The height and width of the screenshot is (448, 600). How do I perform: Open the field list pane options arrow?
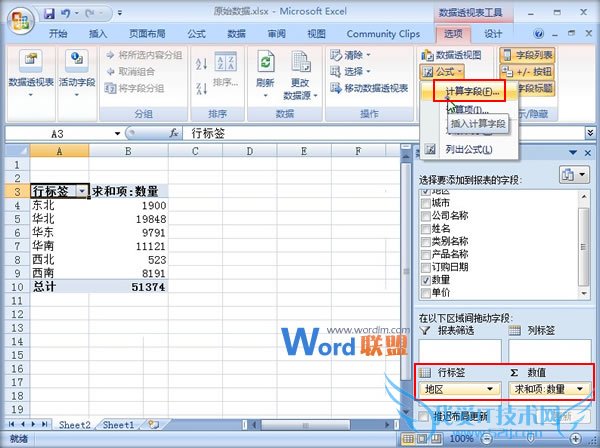tap(573, 153)
